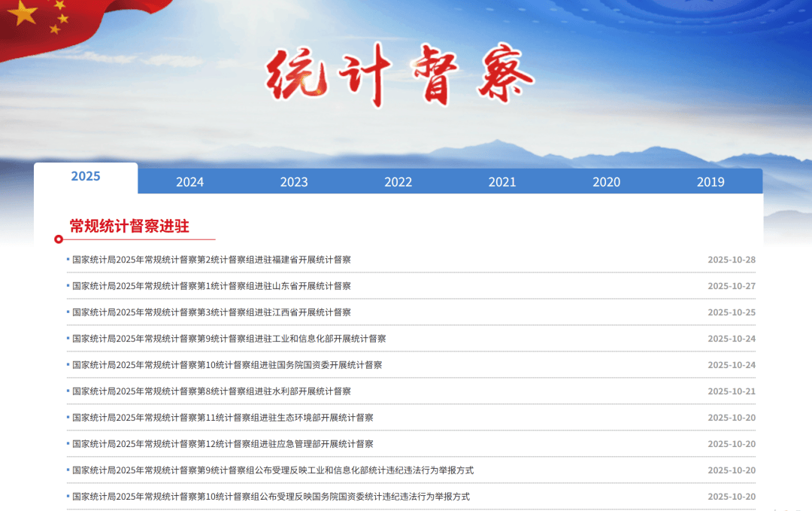Open 第9统计督察组 工业和信息化部举报方式 notice
Screen dimensions: 812x511
click(x=273, y=470)
